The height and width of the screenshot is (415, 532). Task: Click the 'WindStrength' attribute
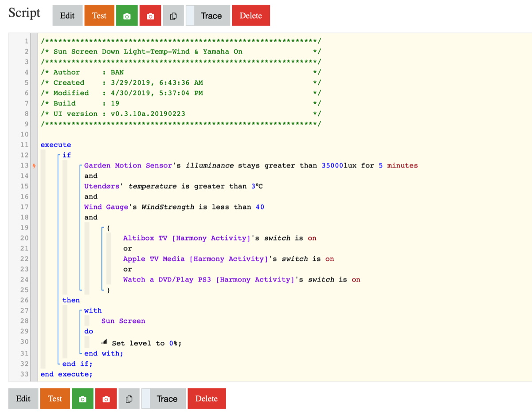click(x=168, y=207)
